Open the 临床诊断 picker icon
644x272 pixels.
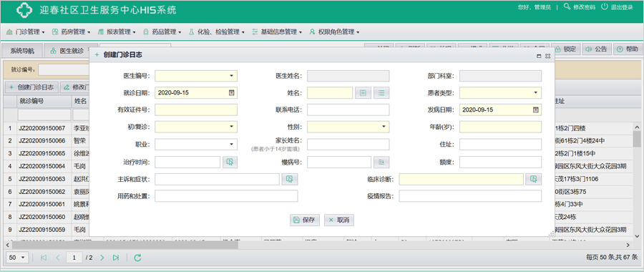pos(534,179)
